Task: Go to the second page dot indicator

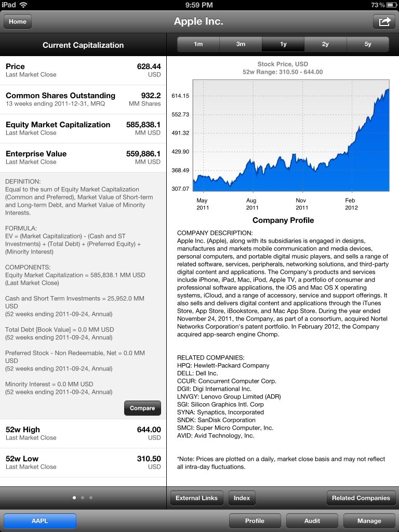Action: 83,498
